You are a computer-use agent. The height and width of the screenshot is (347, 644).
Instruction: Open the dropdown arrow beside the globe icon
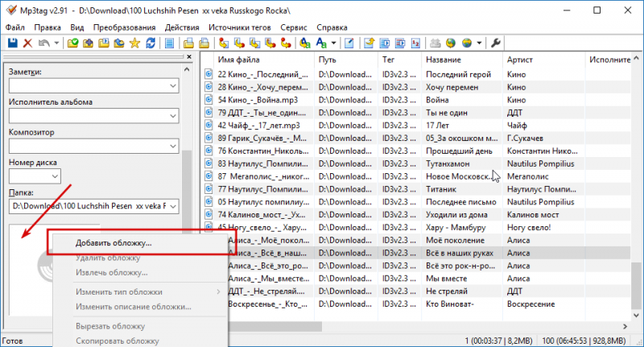point(479,43)
